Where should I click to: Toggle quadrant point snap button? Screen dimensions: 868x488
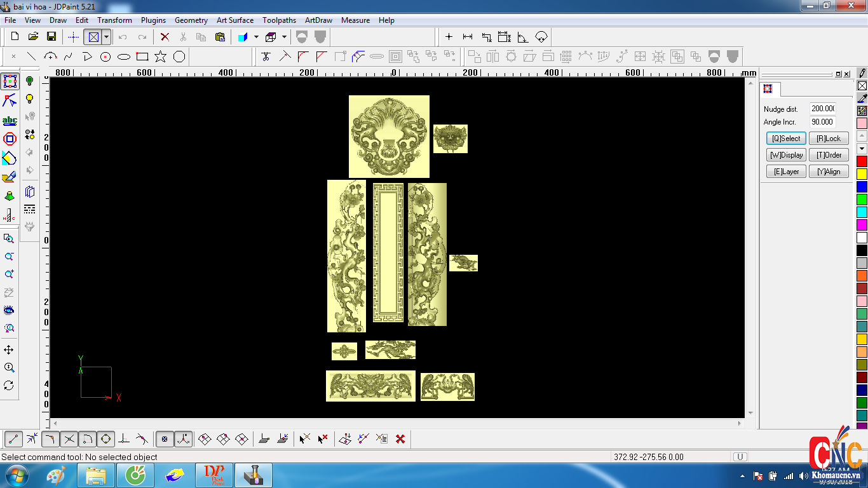tap(105, 438)
